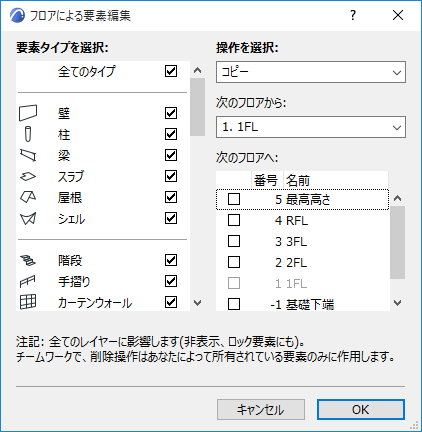
Task: Toggle the スラブ checkbox
Action: click(x=171, y=176)
